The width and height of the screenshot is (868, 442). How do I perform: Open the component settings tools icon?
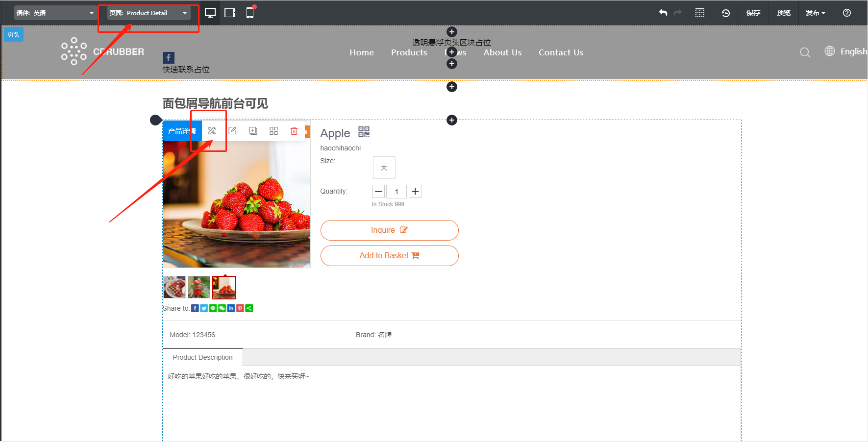[x=212, y=131]
